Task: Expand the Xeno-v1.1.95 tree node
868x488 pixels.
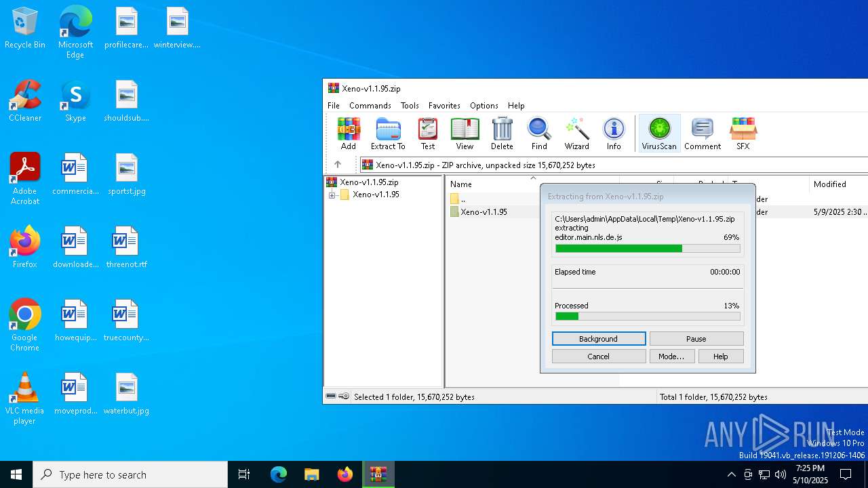Action: tap(332, 195)
